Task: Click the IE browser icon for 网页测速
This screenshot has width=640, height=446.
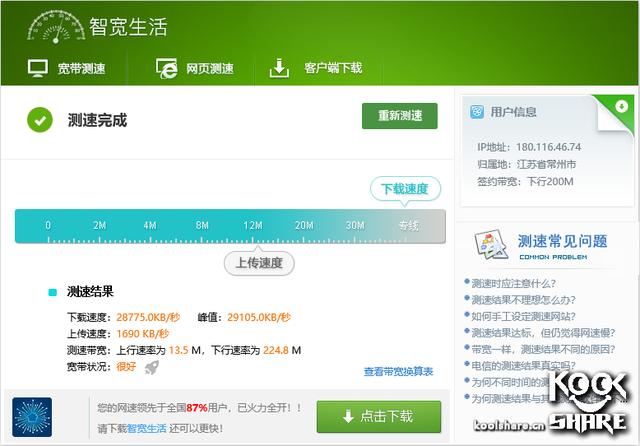Action: coord(167,68)
